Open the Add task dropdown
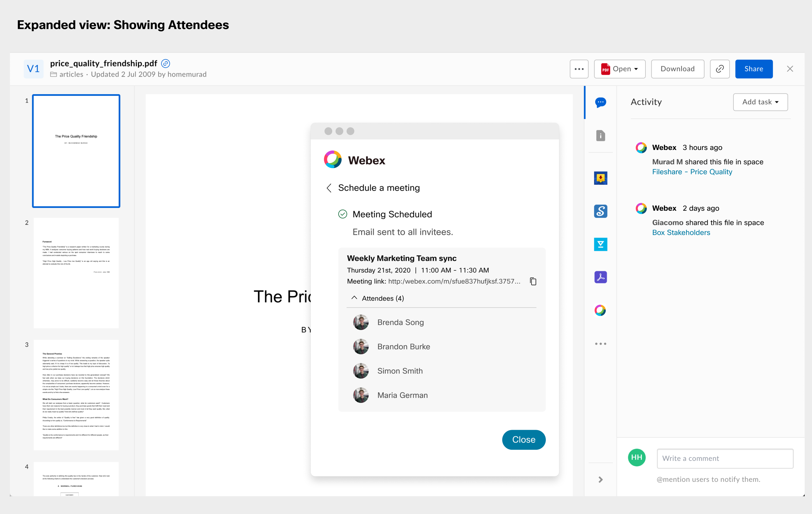 (x=760, y=102)
